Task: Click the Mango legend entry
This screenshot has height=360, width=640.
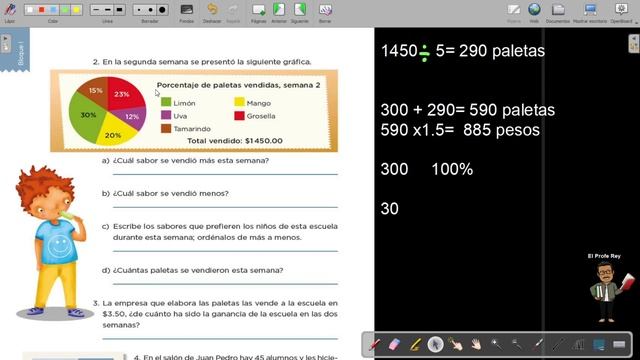Action: coord(253,102)
